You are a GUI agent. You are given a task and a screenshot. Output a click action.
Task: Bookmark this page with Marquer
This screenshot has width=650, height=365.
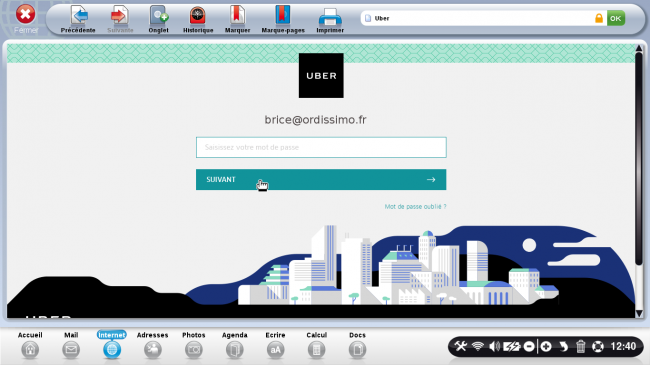tap(238, 19)
